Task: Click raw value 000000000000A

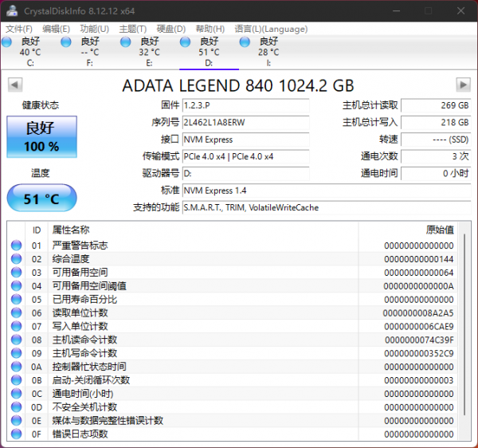Action: (418, 286)
